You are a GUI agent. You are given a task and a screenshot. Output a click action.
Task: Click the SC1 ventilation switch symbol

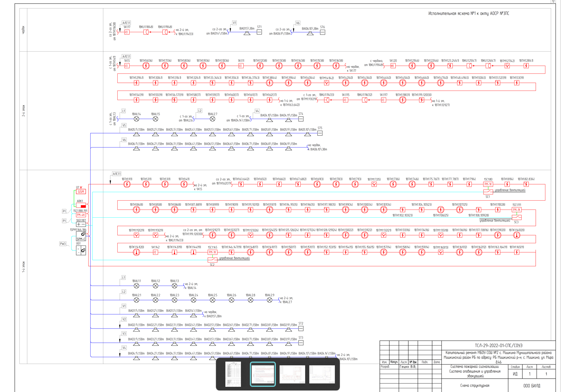point(488,192)
